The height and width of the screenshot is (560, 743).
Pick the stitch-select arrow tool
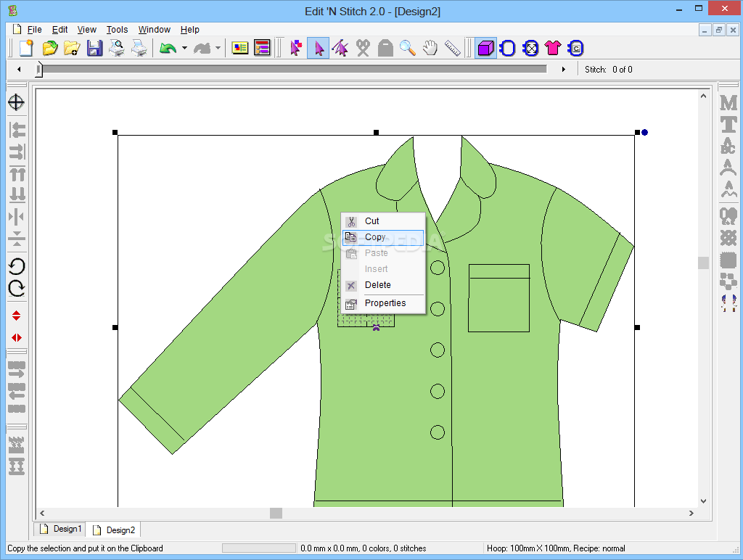coord(340,48)
